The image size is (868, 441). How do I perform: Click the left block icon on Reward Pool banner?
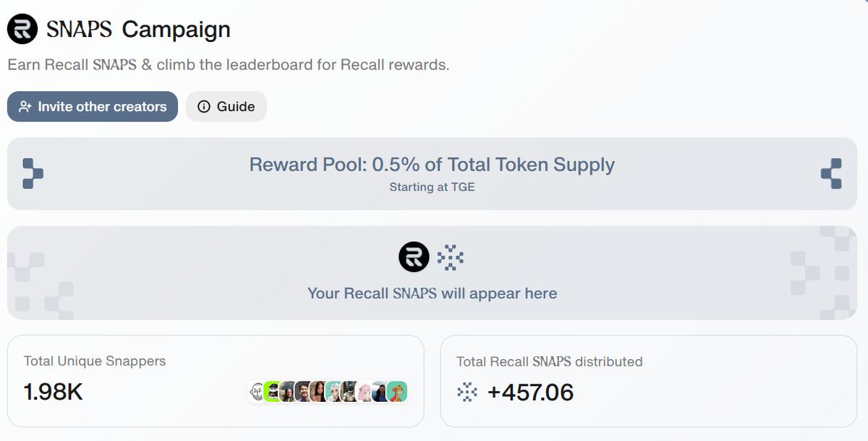[x=33, y=174]
